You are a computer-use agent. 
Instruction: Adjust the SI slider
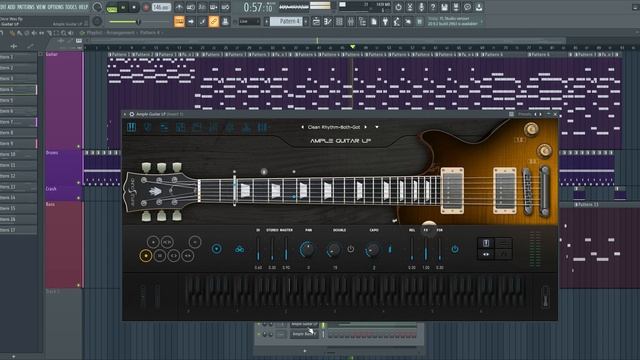point(258,249)
